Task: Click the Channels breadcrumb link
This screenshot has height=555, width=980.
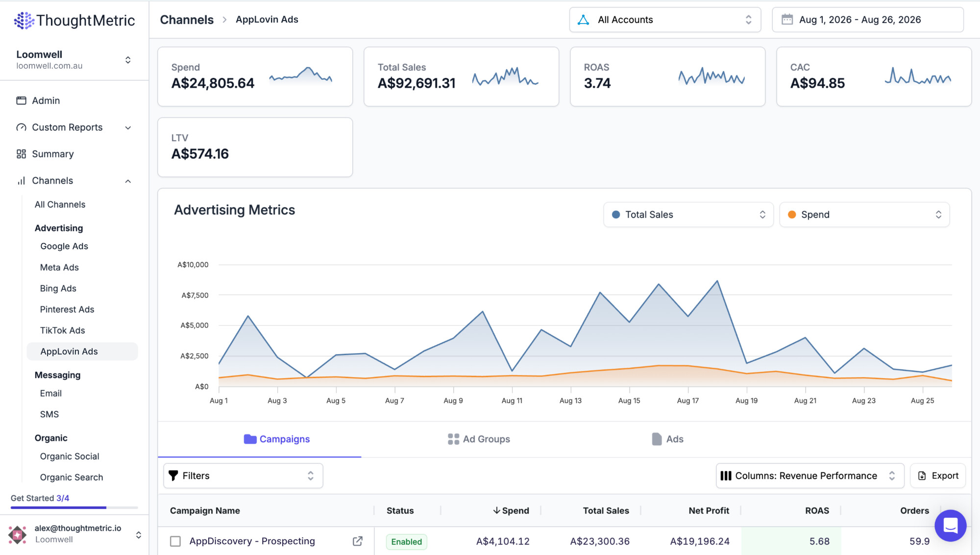Action: (187, 20)
